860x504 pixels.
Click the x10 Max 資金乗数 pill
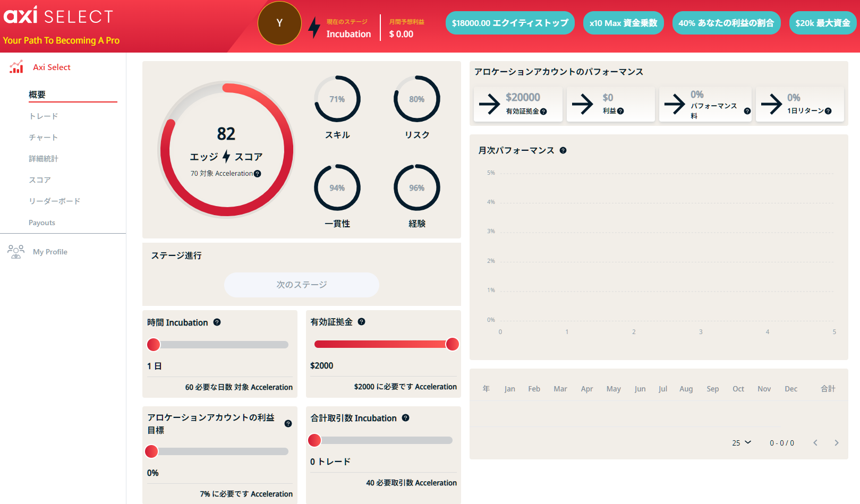point(624,23)
